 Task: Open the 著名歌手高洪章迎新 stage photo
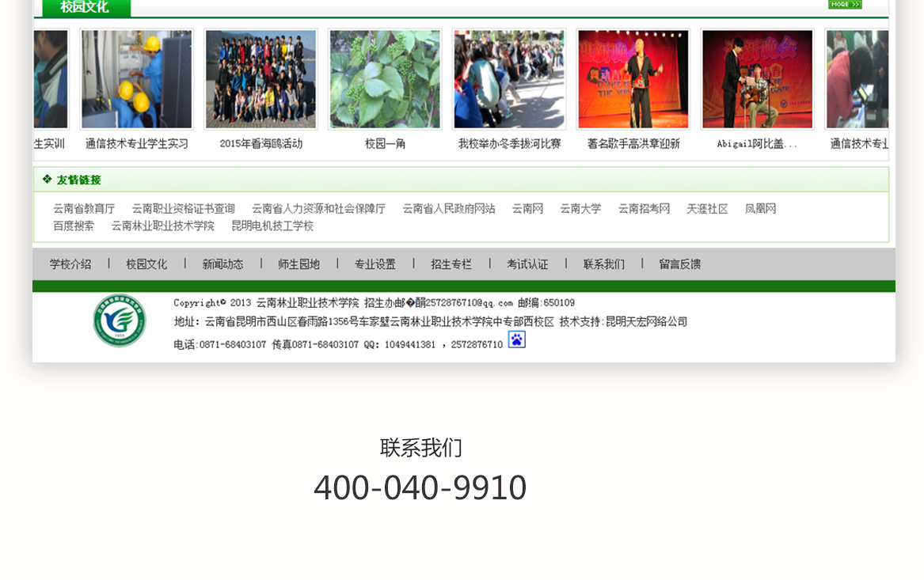(x=633, y=79)
